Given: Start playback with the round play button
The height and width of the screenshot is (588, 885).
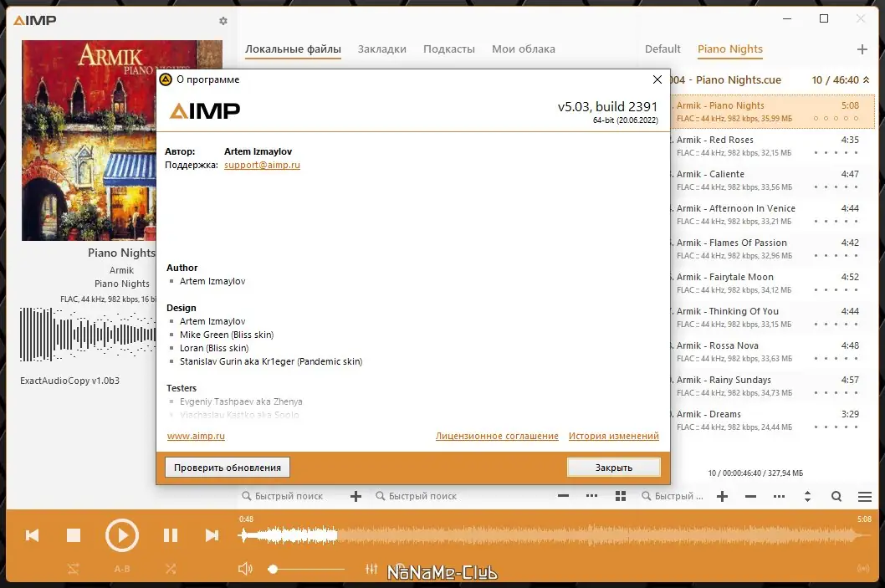Looking at the screenshot, I should (x=122, y=535).
